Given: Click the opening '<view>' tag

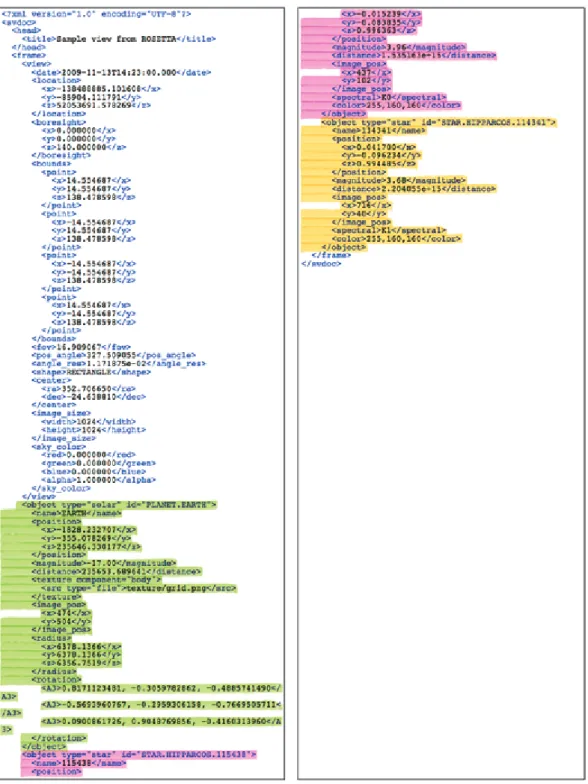Looking at the screenshot, I should [36, 64].
